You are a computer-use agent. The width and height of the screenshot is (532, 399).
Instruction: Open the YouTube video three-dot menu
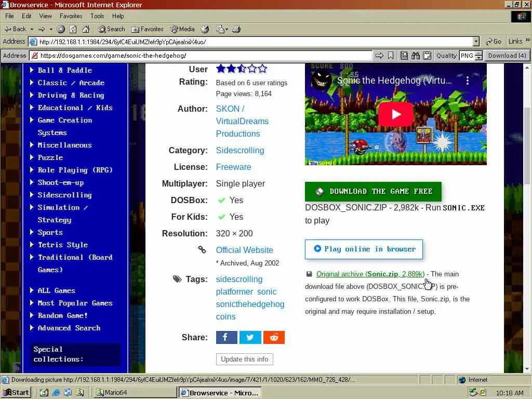[468, 81]
